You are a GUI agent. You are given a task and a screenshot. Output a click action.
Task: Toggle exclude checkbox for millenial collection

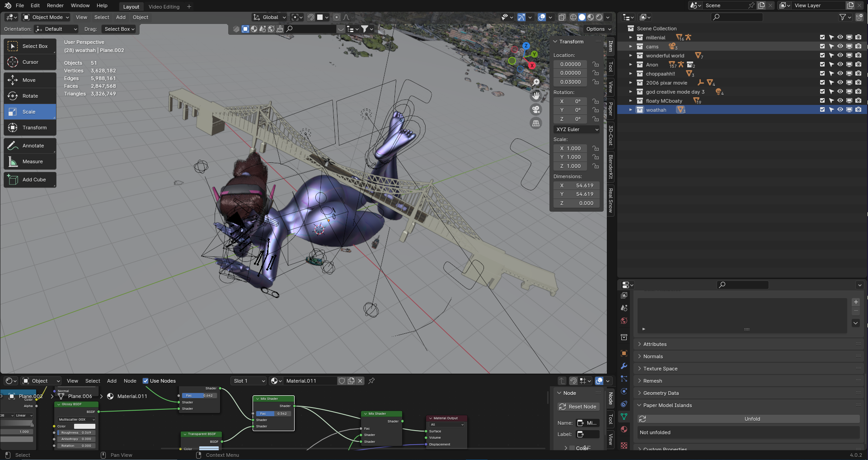[x=822, y=38]
